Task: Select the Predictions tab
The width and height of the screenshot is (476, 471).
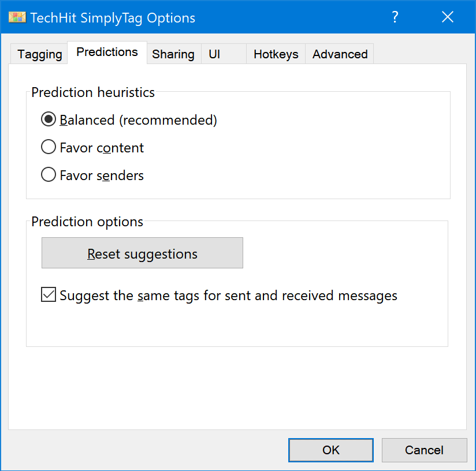Action: [x=107, y=52]
